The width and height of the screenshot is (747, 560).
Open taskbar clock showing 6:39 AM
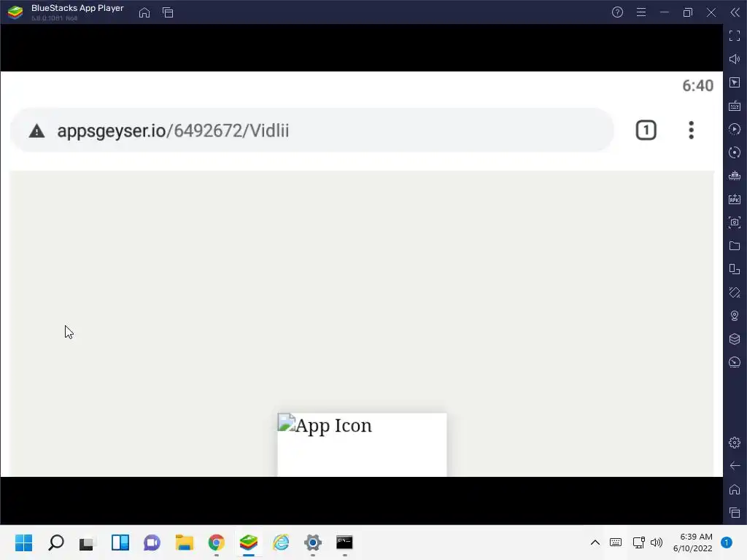click(693, 542)
